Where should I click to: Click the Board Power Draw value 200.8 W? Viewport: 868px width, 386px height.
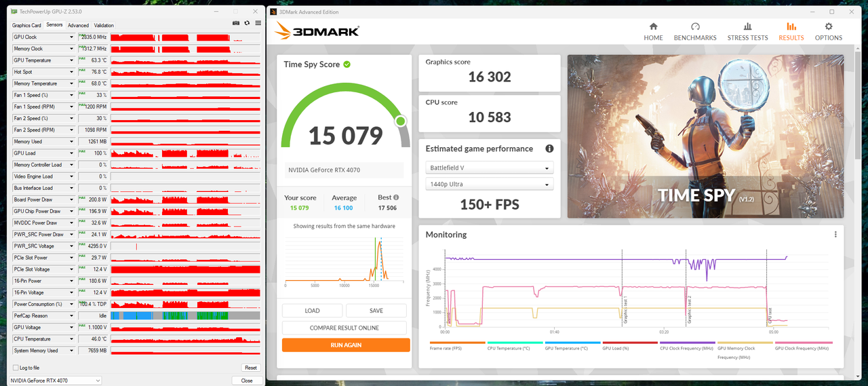93,199
